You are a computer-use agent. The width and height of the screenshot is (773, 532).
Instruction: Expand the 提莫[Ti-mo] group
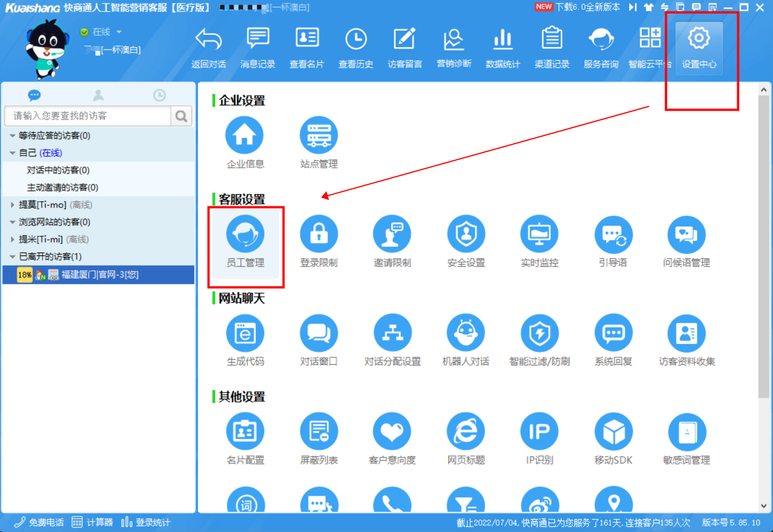point(13,205)
